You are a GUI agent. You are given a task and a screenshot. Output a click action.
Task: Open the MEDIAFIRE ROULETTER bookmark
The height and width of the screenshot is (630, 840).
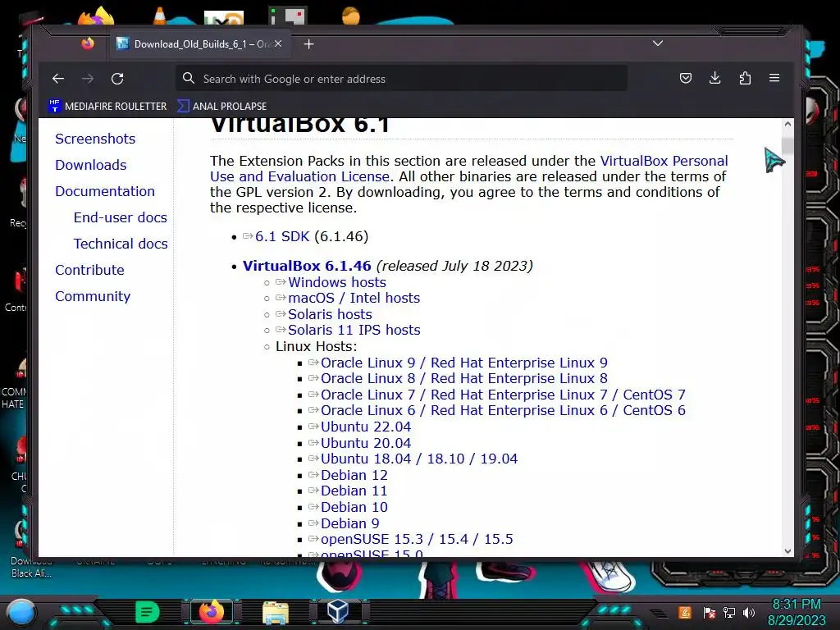[x=107, y=106]
